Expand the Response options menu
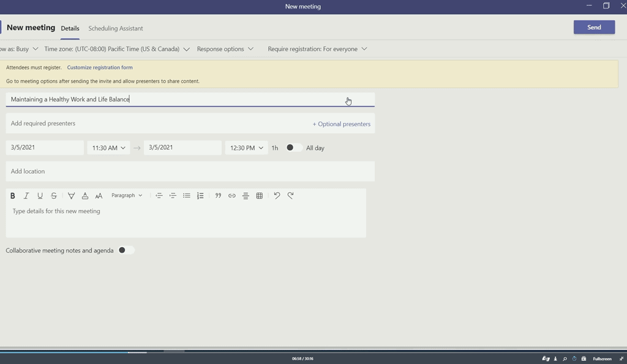Viewport: 627px width, 364px height. [x=225, y=49]
